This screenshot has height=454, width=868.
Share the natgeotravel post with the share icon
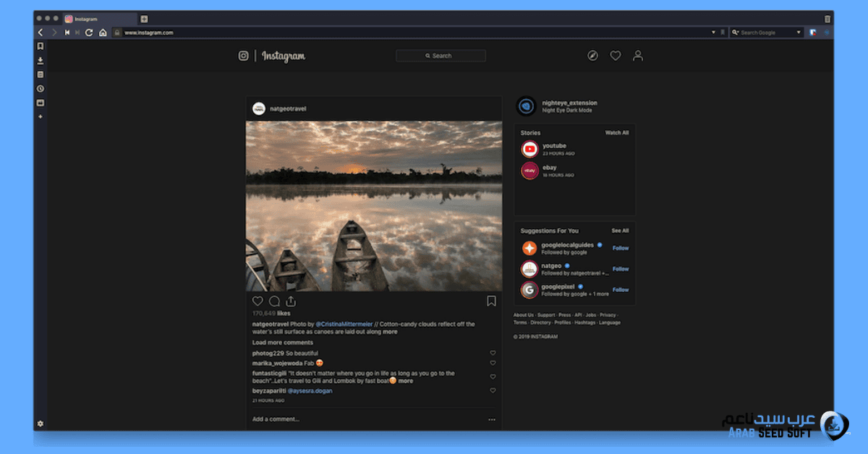coord(291,301)
